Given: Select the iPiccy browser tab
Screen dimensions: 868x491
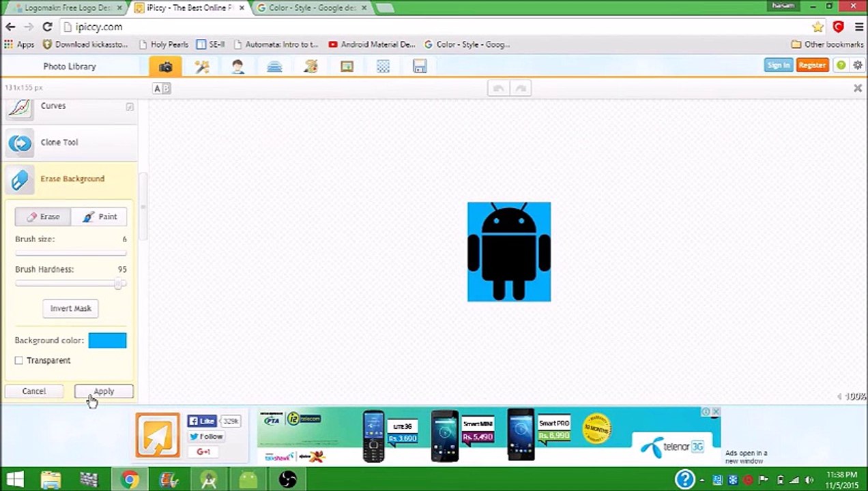Looking at the screenshot, I should (188, 8).
